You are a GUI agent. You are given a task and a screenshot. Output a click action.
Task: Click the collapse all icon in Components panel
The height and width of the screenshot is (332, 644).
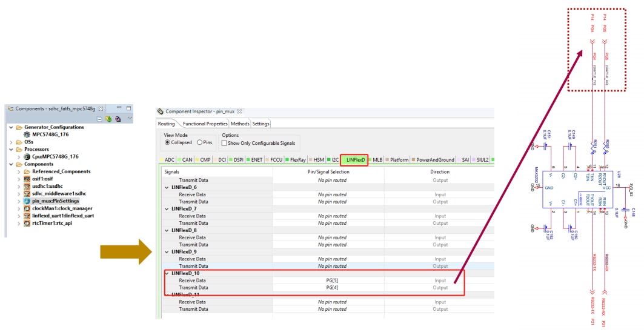pos(99,118)
